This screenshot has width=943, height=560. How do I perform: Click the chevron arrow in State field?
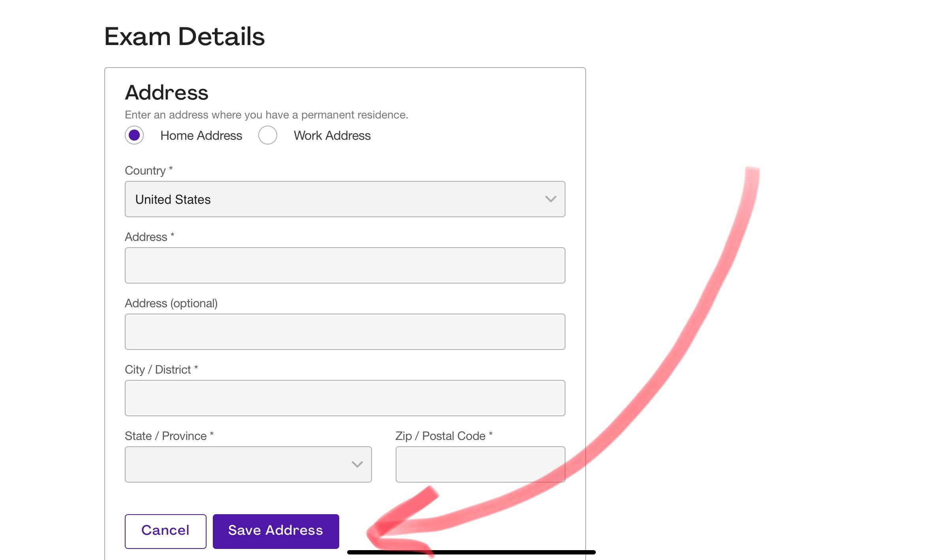[x=357, y=464]
